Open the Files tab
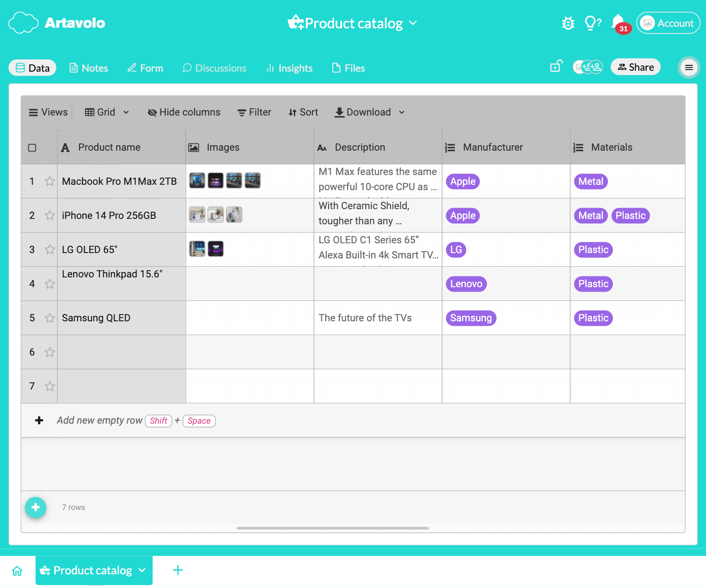This screenshot has width=706, height=588. click(x=348, y=68)
